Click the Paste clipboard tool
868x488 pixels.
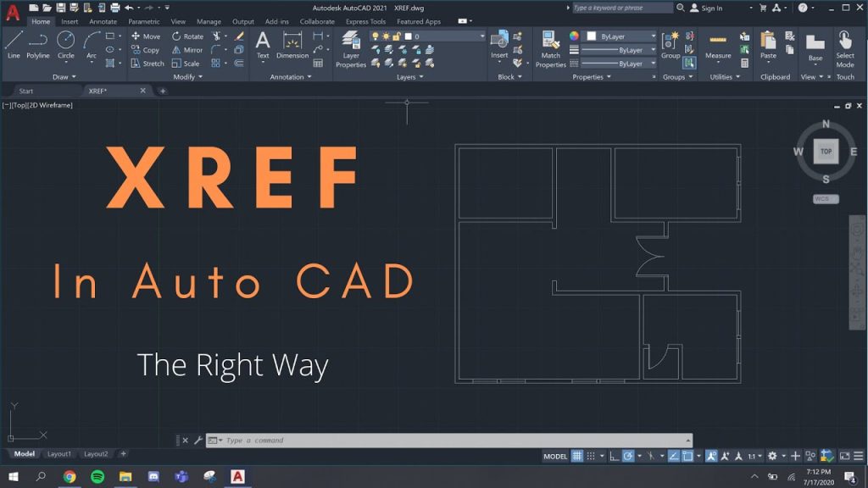click(768, 45)
